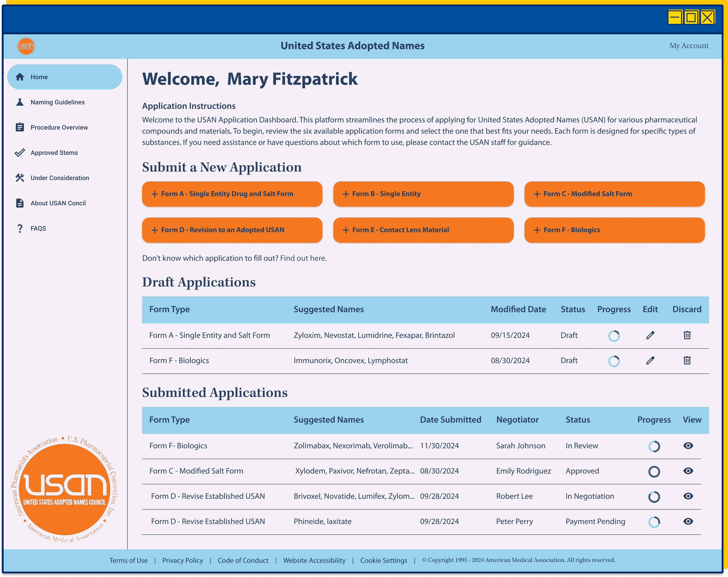View Emily Rodriguez's application via eye icon
728x577 pixels.
pyautogui.click(x=688, y=471)
